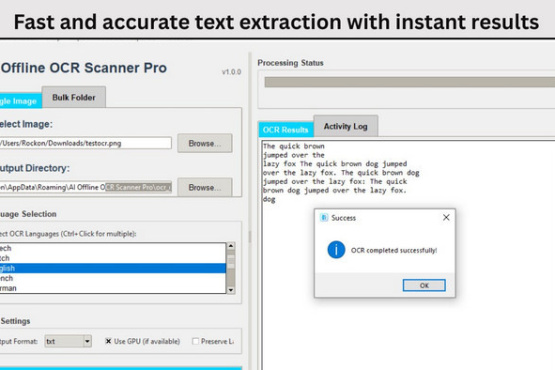Click the language list scroll-up arrow
Image resolution: width=555 pixels, height=370 pixels.
click(x=231, y=246)
